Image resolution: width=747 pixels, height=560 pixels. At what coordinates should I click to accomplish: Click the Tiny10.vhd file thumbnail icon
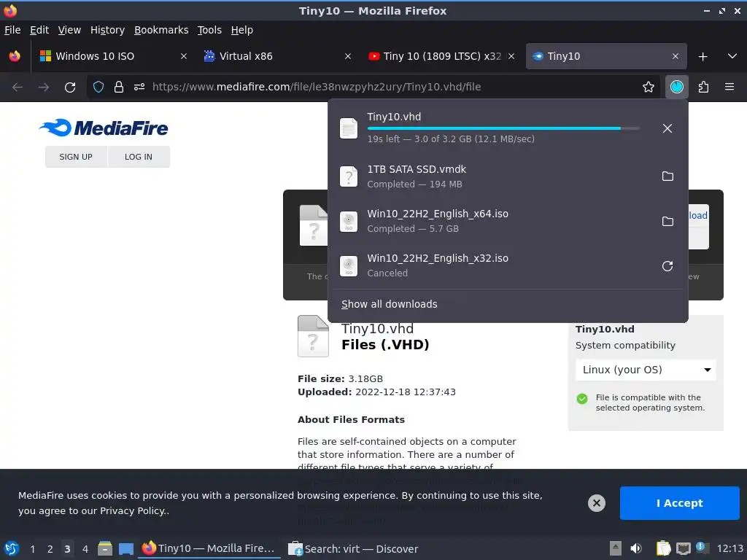[x=313, y=336]
